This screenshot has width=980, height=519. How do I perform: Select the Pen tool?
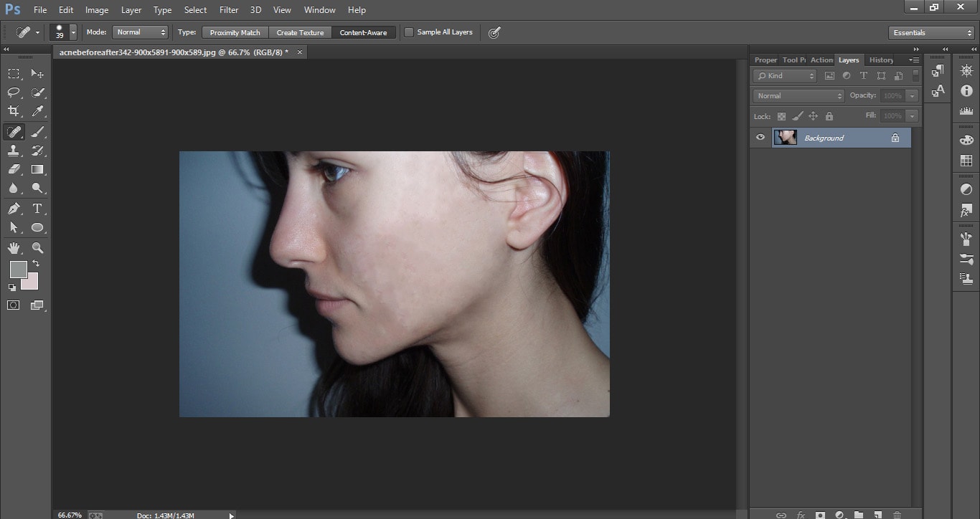click(14, 209)
